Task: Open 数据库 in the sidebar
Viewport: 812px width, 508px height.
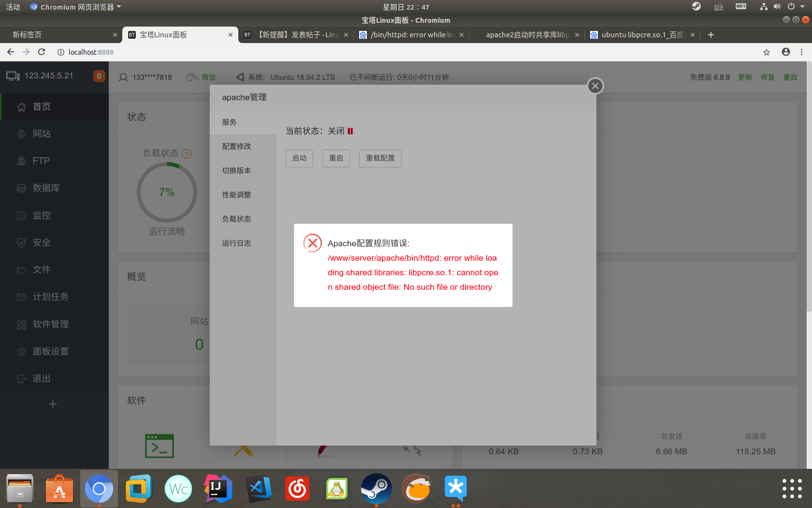Action: [54, 188]
